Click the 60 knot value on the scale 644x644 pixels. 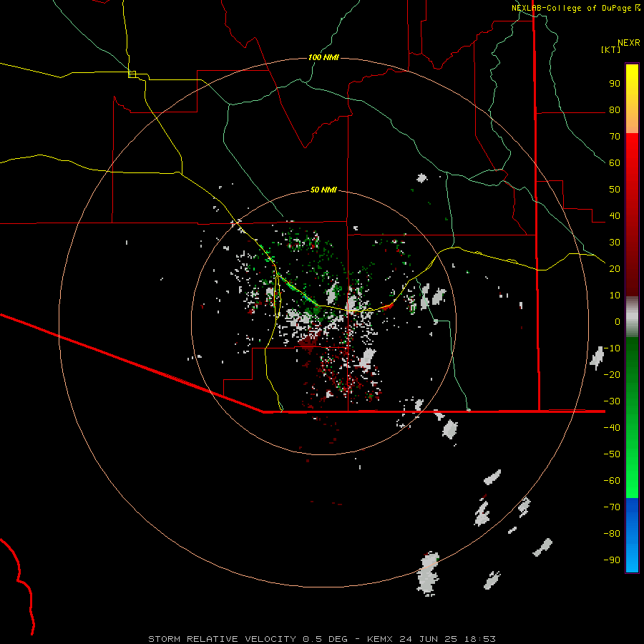(x=615, y=163)
